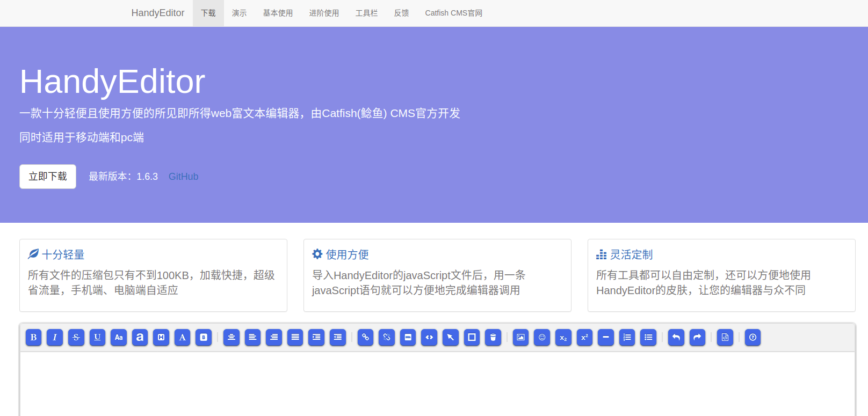The height and width of the screenshot is (416, 868).
Task: Toggle underline with the U button
Action: 97,337
